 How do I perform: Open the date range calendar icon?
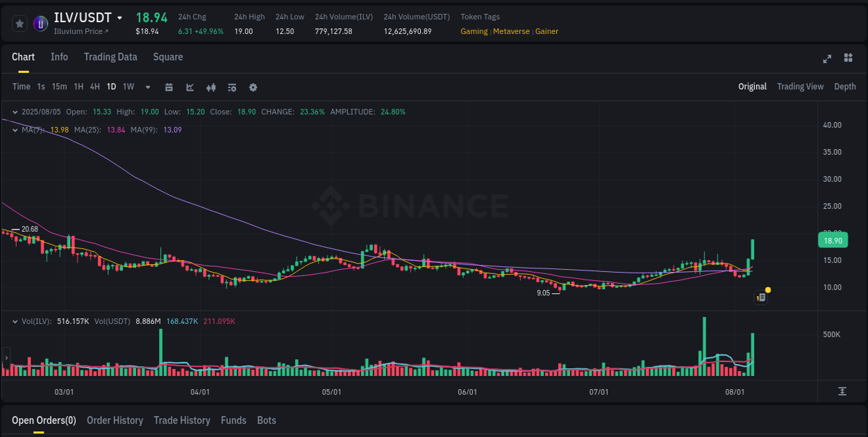pyautogui.click(x=169, y=87)
